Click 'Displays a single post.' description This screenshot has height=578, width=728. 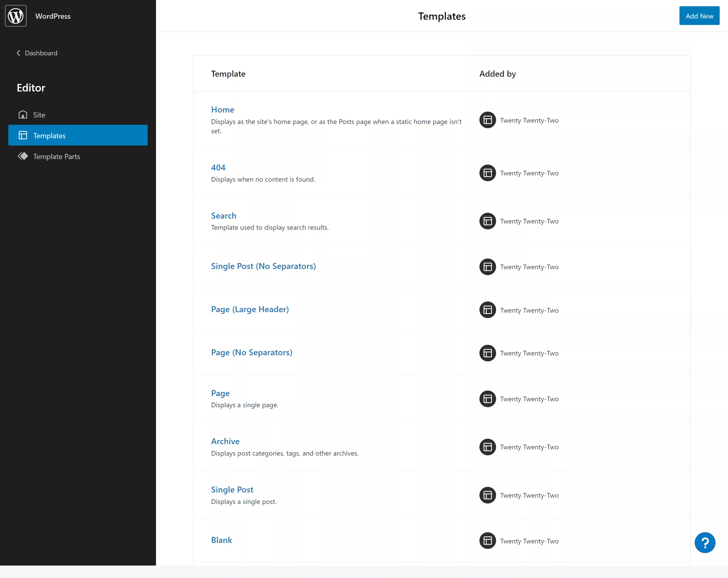click(x=244, y=502)
